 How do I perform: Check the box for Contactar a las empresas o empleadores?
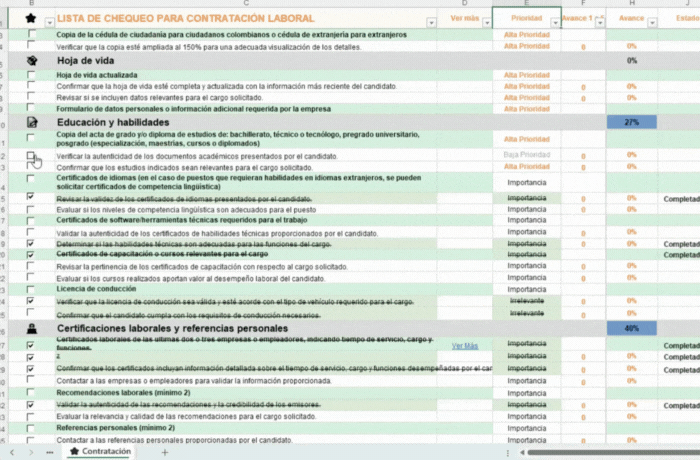(x=30, y=379)
